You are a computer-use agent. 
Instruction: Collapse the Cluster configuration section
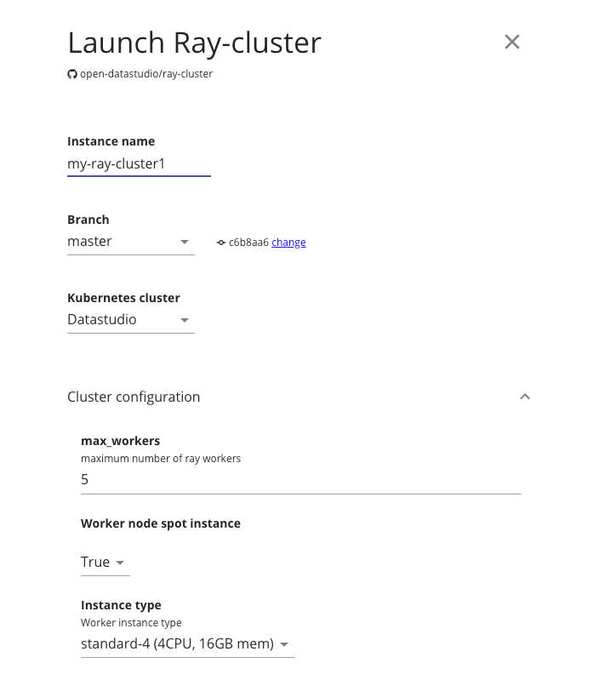[x=525, y=397]
